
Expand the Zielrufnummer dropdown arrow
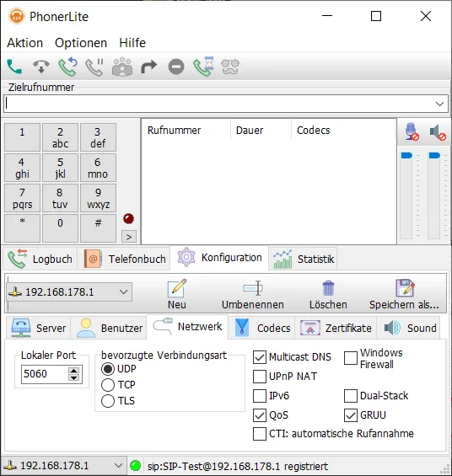(x=439, y=104)
